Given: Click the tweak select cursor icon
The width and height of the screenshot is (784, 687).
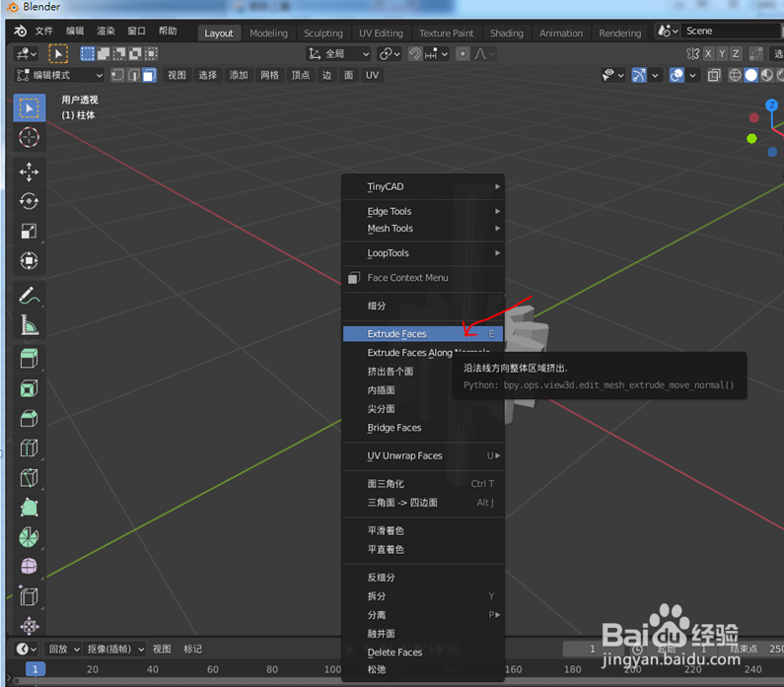Looking at the screenshot, I should [x=58, y=53].
